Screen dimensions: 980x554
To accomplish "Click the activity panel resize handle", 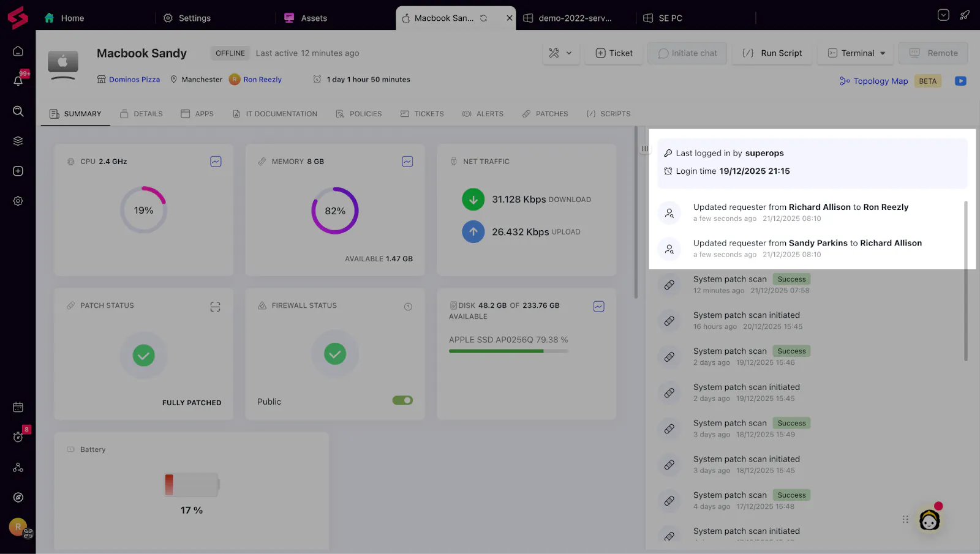I will coord(644,149).
